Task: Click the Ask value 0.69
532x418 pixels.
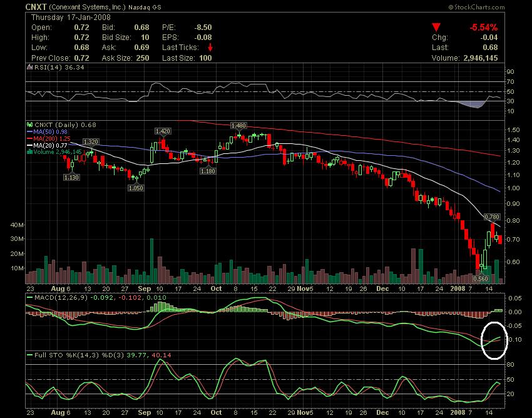Action: coord(141,48)
